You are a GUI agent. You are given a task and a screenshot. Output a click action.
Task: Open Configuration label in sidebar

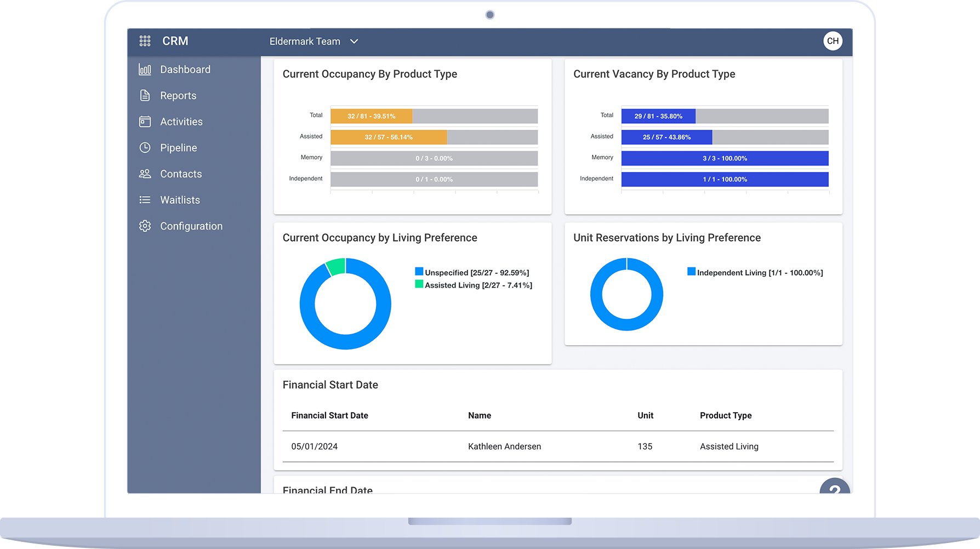pos(191,226)
